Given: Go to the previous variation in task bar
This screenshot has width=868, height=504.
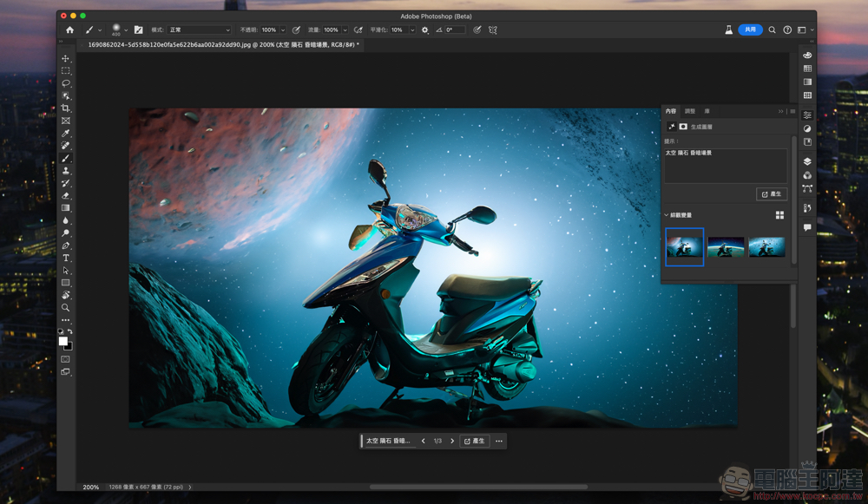Looking at the screenshot, I should click(424, 441).
